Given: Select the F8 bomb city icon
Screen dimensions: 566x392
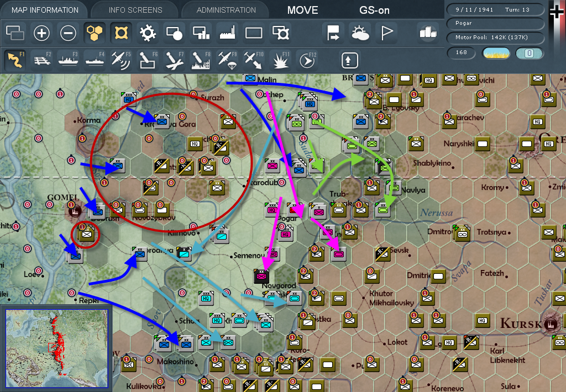Looking at the screenshot, I should pos(201,60).
